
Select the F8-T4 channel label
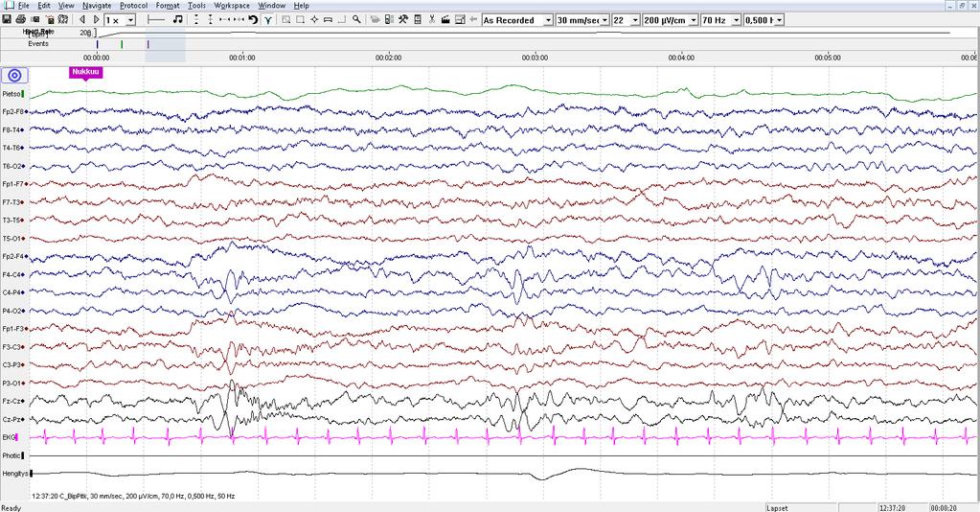click(12, 130)
